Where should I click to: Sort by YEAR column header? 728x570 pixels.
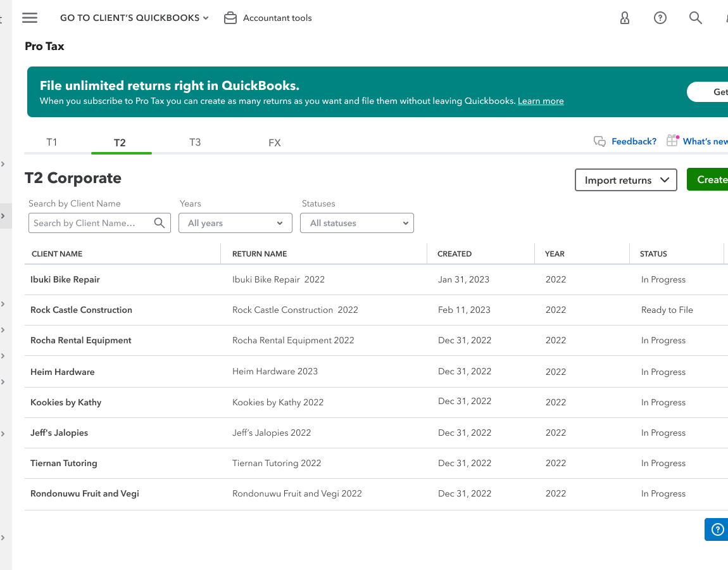pos(555,253)
